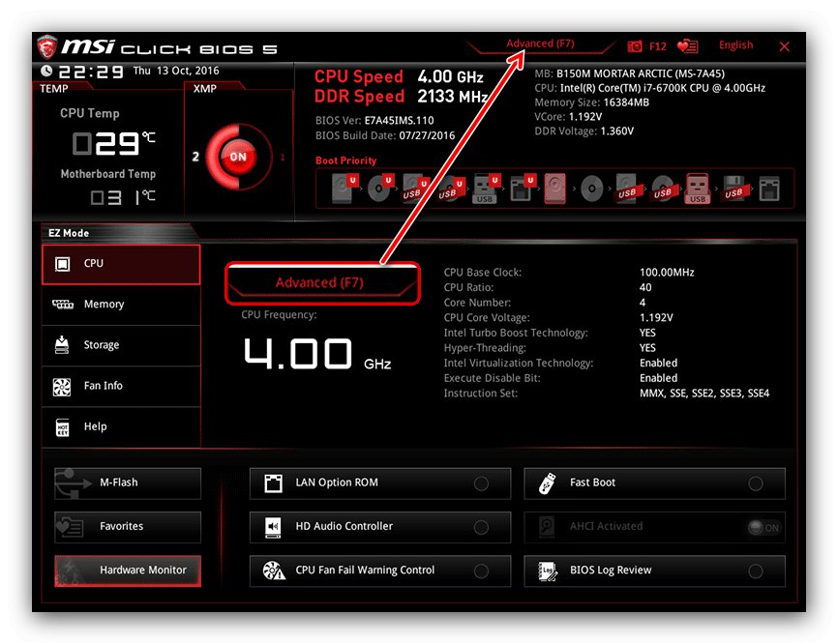This screenshot has height=644, width=838.
Task: Click the CPU Base Clock 100.00MHz value
Action: 667,273
